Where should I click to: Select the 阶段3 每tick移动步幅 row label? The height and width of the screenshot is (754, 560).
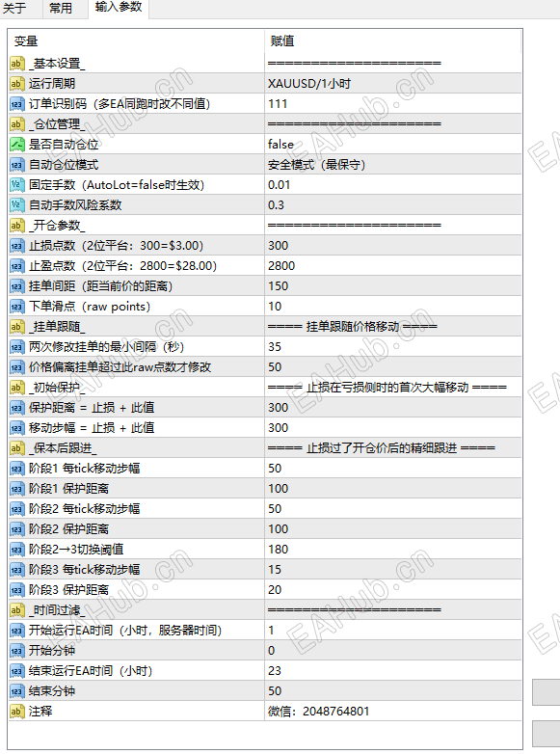(x=85, y=569)
